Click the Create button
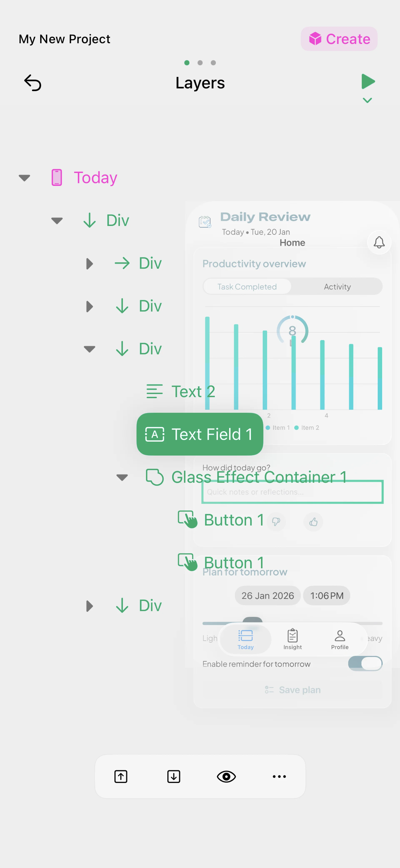The height and width of the screenshot is (868, 400). click(x=339, y=39)
